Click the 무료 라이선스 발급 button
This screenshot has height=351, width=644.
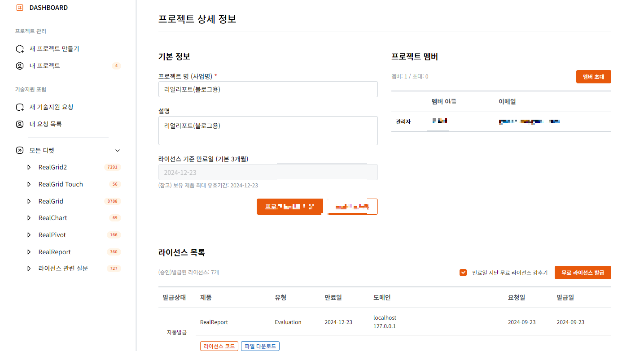(583, 273)
